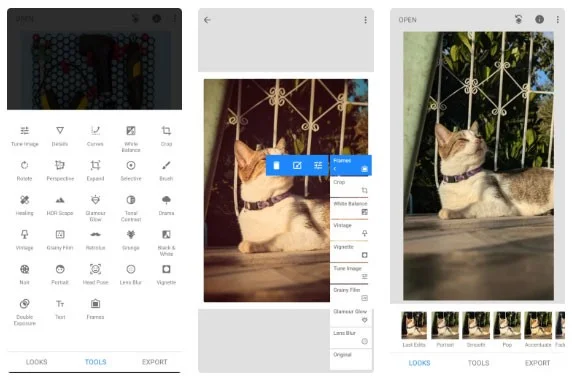Screen dimensions: 572x384
Task: Select the Crop step in edit stack
Action: coord(350,187)
